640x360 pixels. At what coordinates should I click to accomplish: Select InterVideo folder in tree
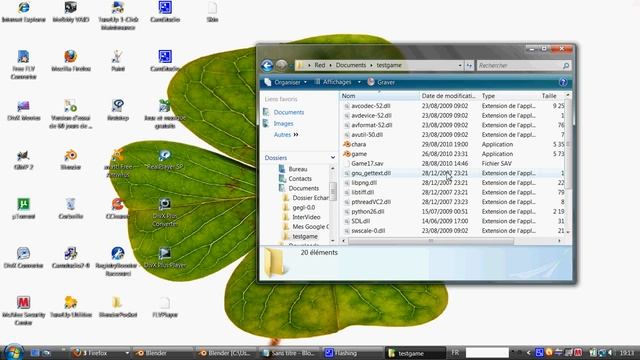306,217
